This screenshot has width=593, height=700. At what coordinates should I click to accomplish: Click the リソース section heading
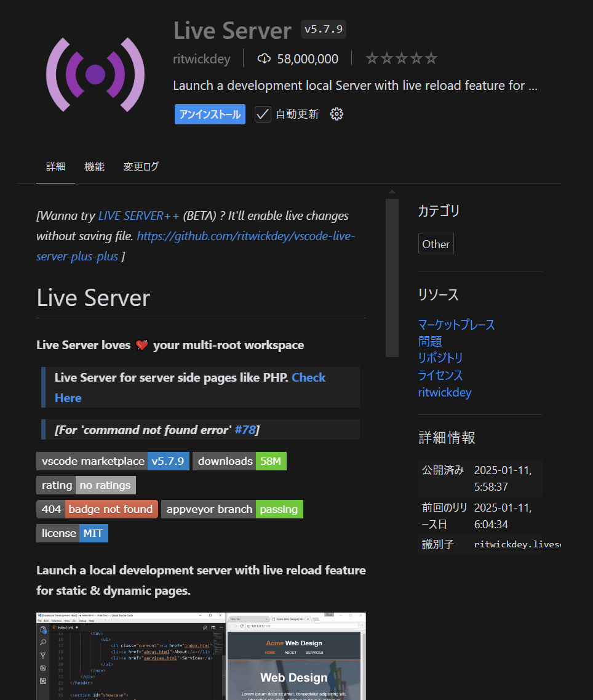pyautogui.click(x=438, y=295)
